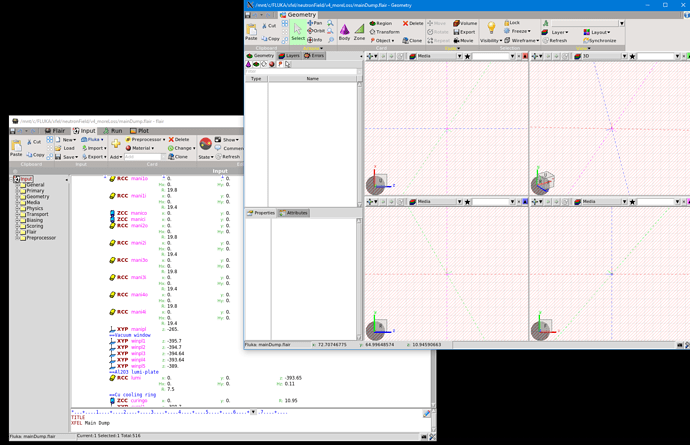690x445 pixels.
Task: Click the Comment button in Flair
Action: click(229, 148)
